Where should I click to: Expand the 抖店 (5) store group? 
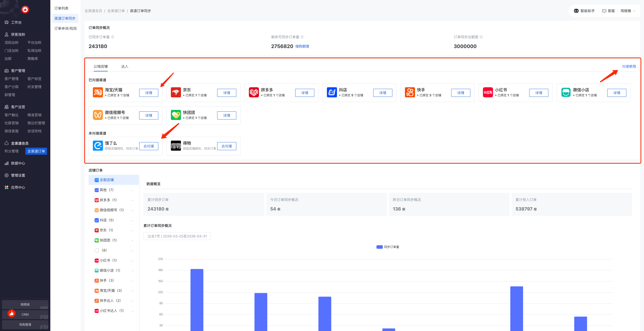[132, 220]
